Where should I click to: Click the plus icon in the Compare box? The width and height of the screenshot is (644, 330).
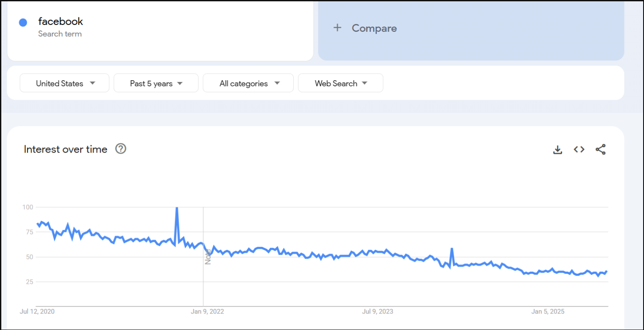point(338,27)
